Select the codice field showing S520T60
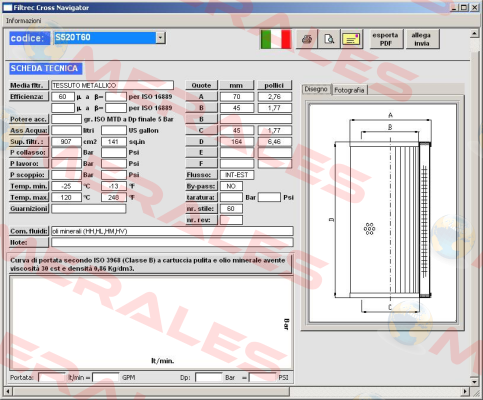483x400 pixels. click(x=105, y=38)
